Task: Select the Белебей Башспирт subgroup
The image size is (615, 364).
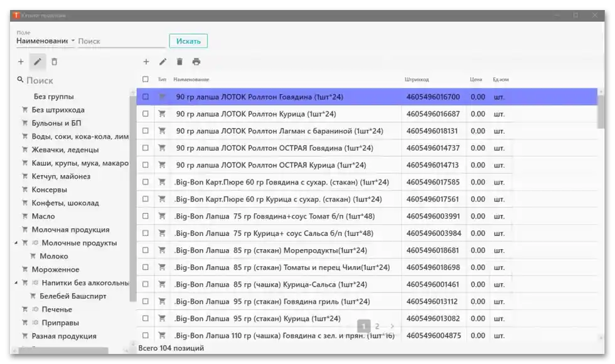Action: [x=73, y=296]
